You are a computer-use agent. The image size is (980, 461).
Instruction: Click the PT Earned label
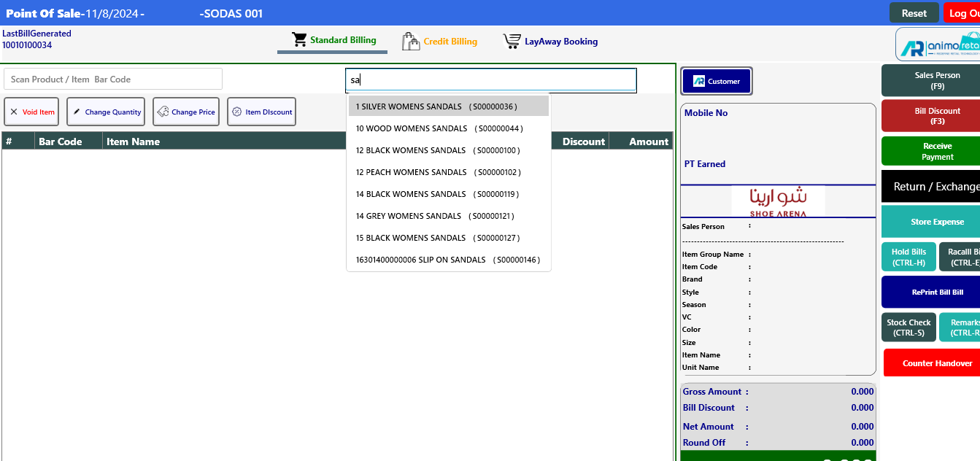tap(705, 164)
